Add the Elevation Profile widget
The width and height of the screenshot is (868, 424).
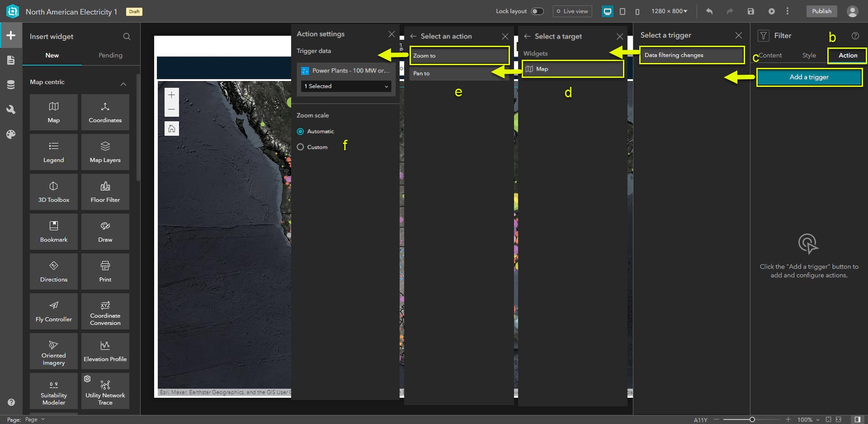105,351
